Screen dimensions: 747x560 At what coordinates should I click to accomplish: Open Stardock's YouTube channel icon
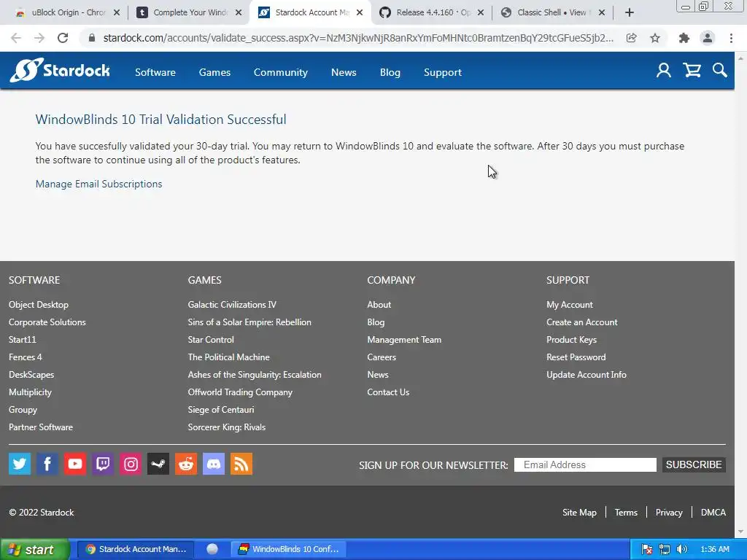tap(75, 464)
